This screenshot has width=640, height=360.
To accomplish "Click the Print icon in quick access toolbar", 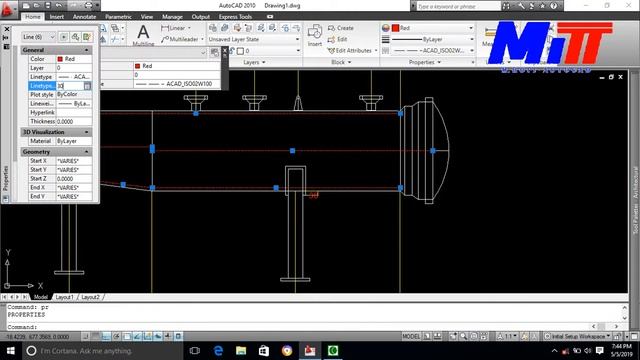I will pos(88,6).
